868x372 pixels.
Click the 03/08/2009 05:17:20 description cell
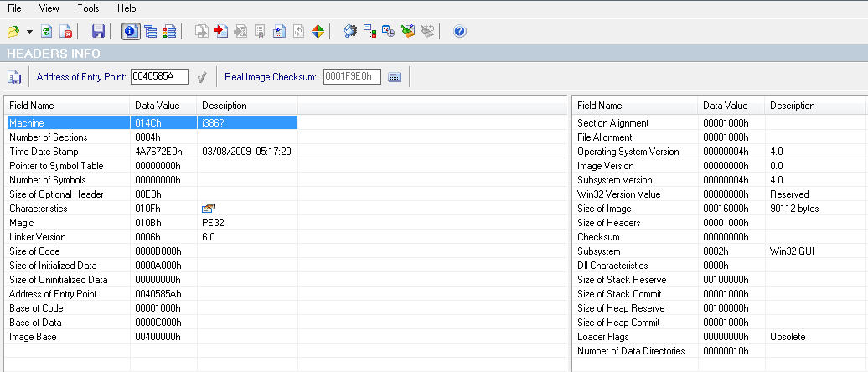pyautogui.click(x=247, y=152)
